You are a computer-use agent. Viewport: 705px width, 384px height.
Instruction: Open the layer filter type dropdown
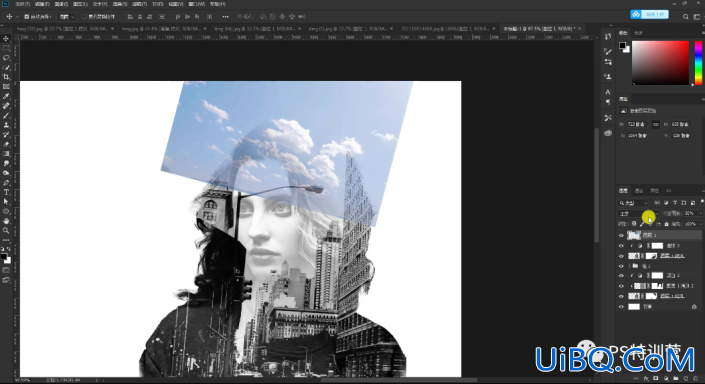click(x=633, y=203)
